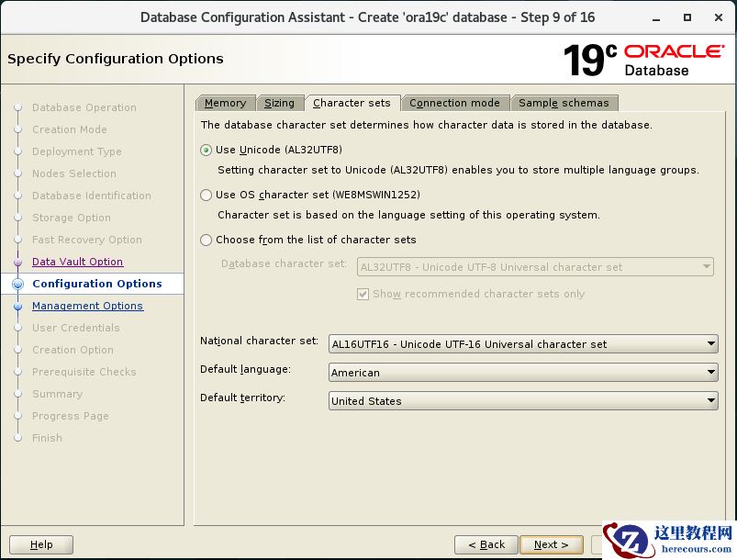The width and height of the screenshot is (737, 560).
Task: Jump to Data Vault Option step
Action: tap(77, 262)
